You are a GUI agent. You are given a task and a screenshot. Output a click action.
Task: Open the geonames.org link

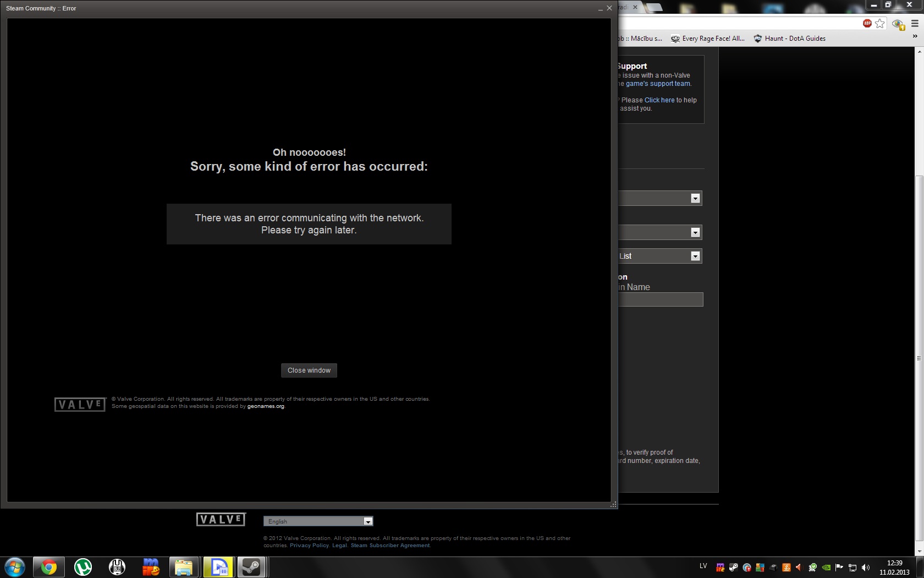coord(266,406)
